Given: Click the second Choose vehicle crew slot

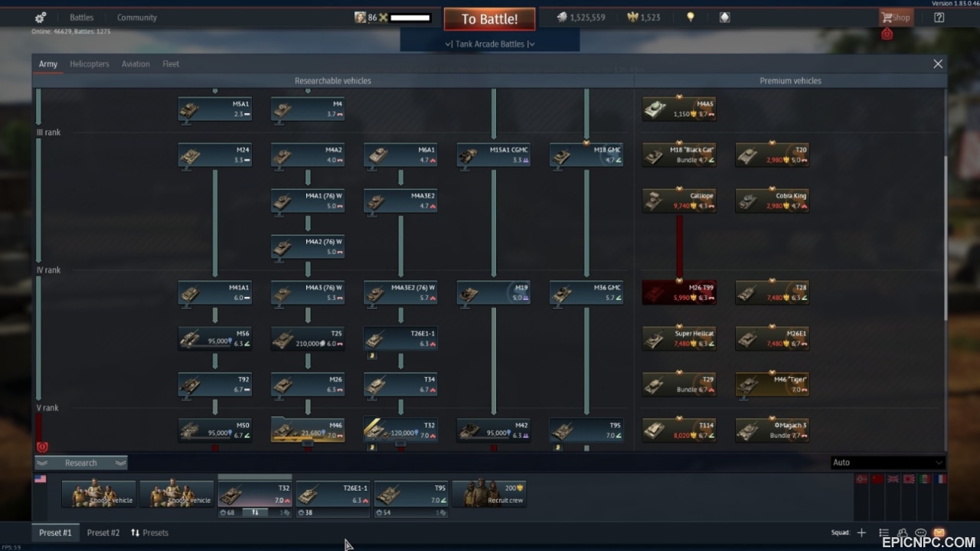Looking at the screenshot, I should tap(177, 494).
